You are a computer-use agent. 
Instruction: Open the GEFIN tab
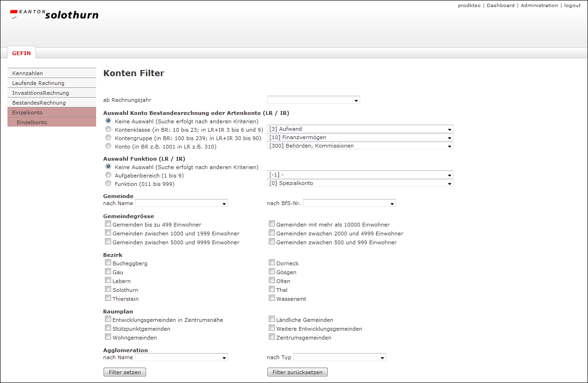(21, 53)
